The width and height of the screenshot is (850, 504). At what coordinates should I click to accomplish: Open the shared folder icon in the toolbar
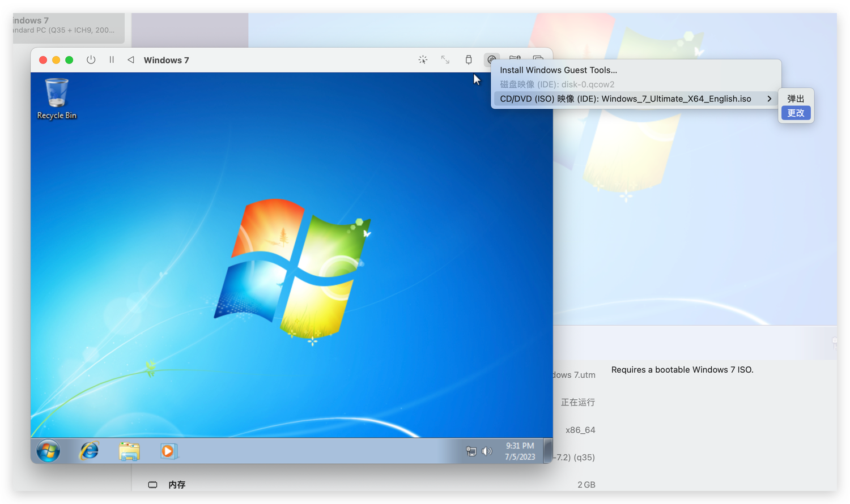coord(515,58)
